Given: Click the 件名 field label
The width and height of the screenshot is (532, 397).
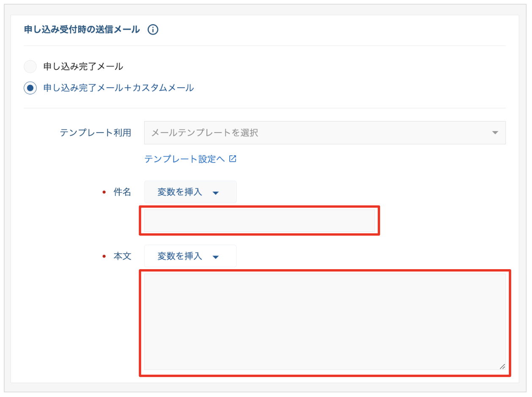Looking at the screenshot, I should [123, 192].
